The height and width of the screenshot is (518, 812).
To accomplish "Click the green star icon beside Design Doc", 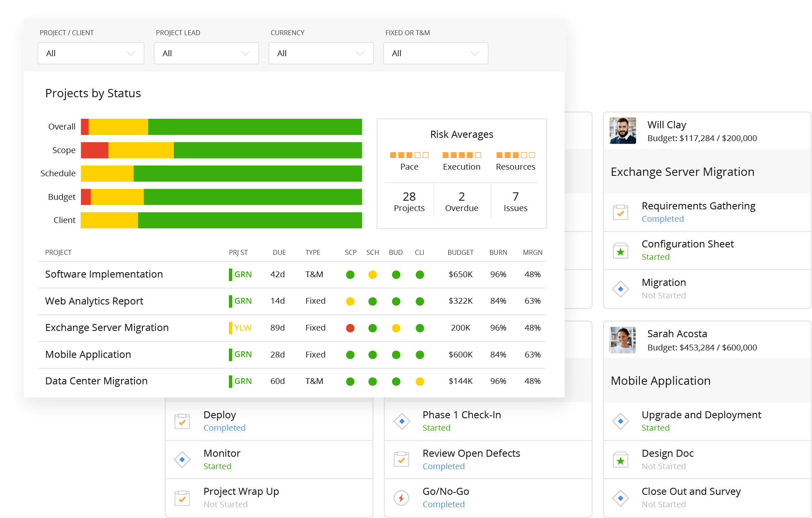I will (620, 459).
